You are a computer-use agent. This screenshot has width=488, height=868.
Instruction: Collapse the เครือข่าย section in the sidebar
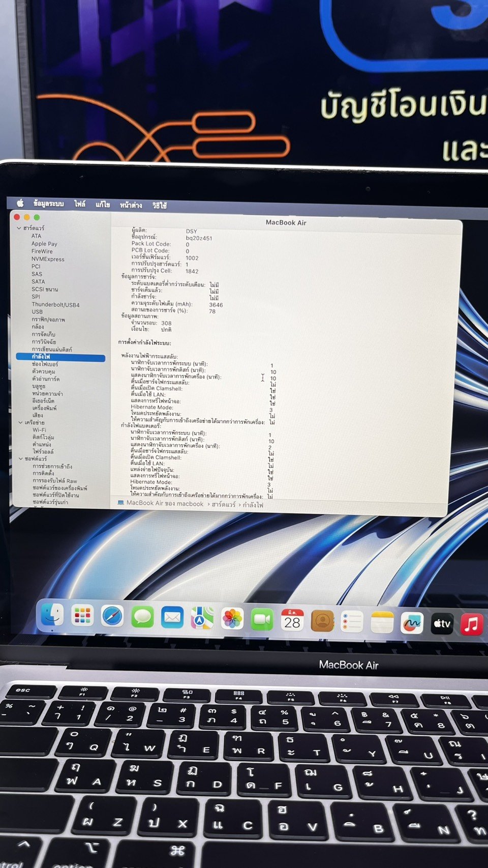[20, 422]
